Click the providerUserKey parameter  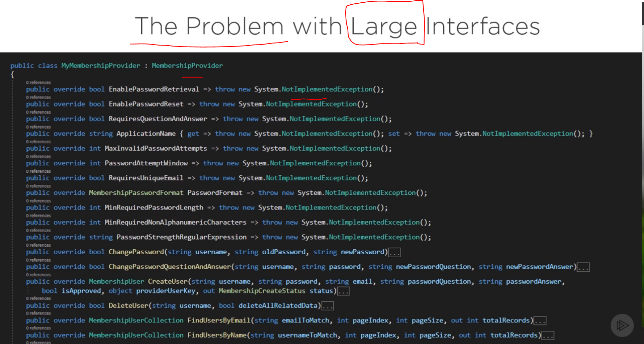click(166, 291)
